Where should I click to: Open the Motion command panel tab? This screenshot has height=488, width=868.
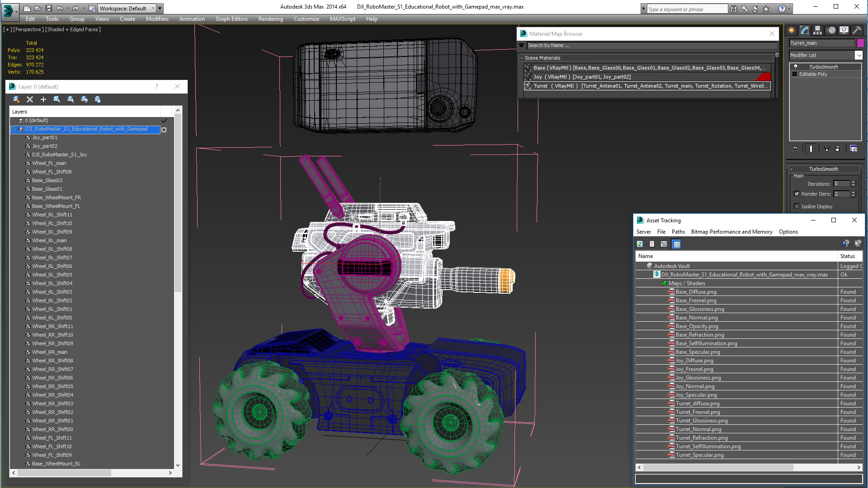pos(831,30)
